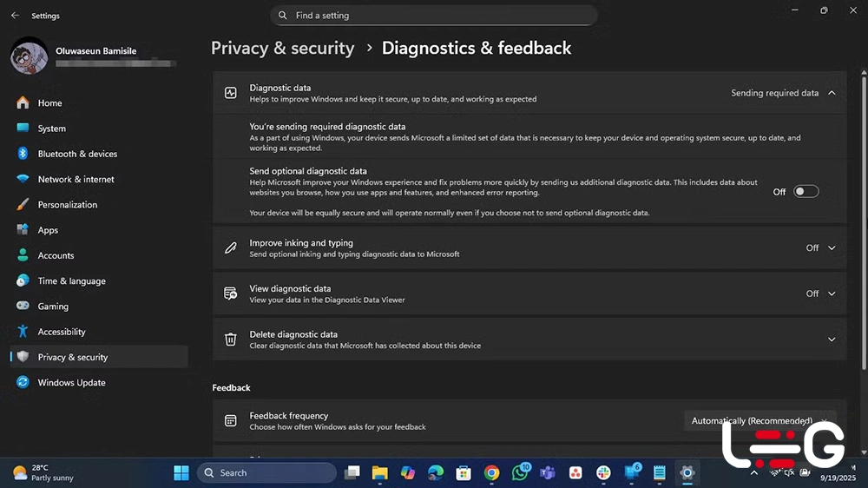Select Time & language in sidebar
This screenshot has width=868, height=488.
click(71, 281)
